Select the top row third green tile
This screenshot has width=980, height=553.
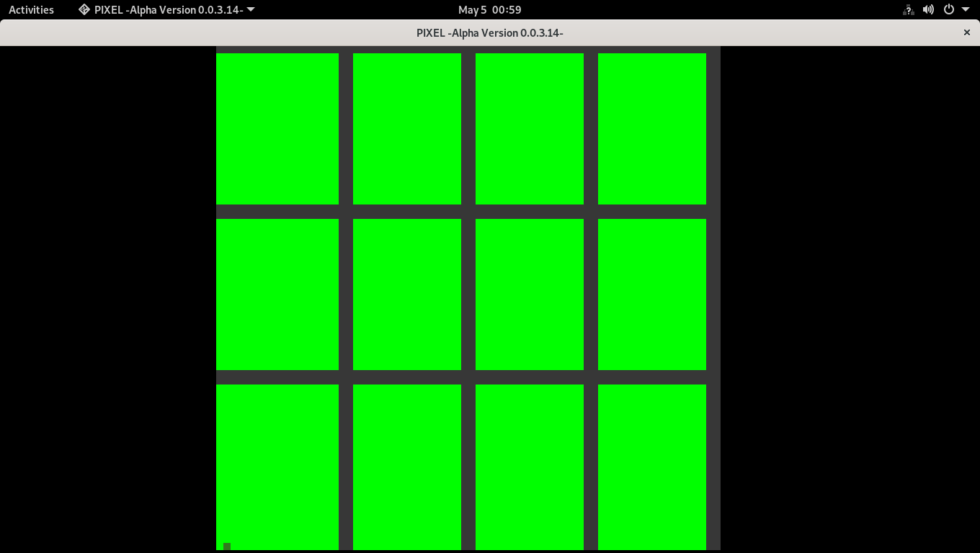530,129
